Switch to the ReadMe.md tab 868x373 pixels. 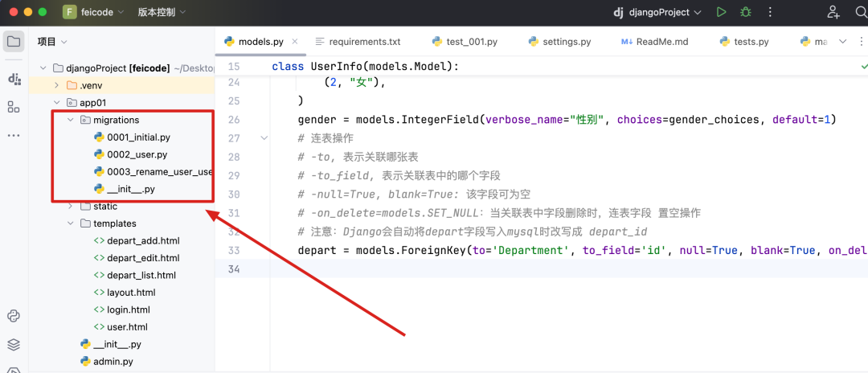coord(653,42)
